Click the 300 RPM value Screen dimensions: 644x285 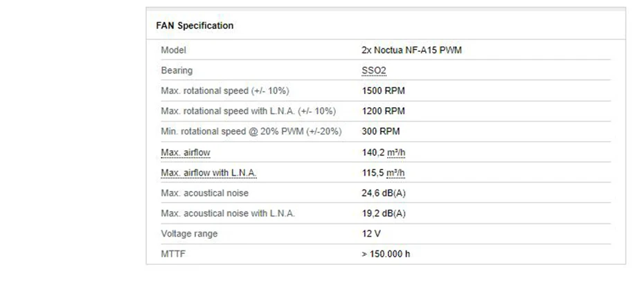tap(381, 131)
